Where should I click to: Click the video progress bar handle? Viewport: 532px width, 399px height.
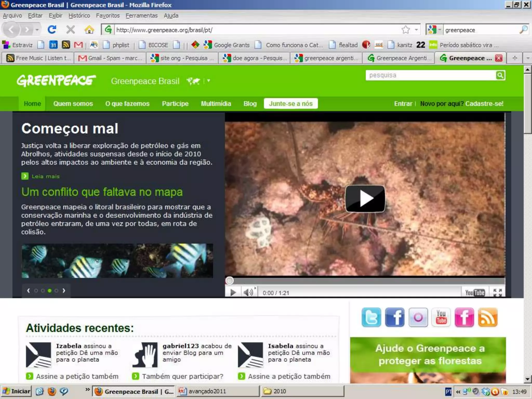coord(229,281)
